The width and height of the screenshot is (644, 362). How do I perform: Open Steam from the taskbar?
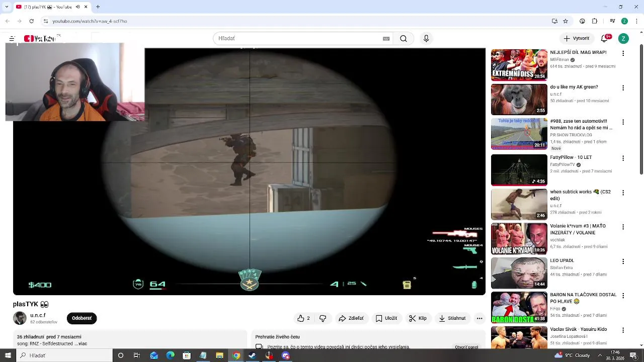point(253,355)
